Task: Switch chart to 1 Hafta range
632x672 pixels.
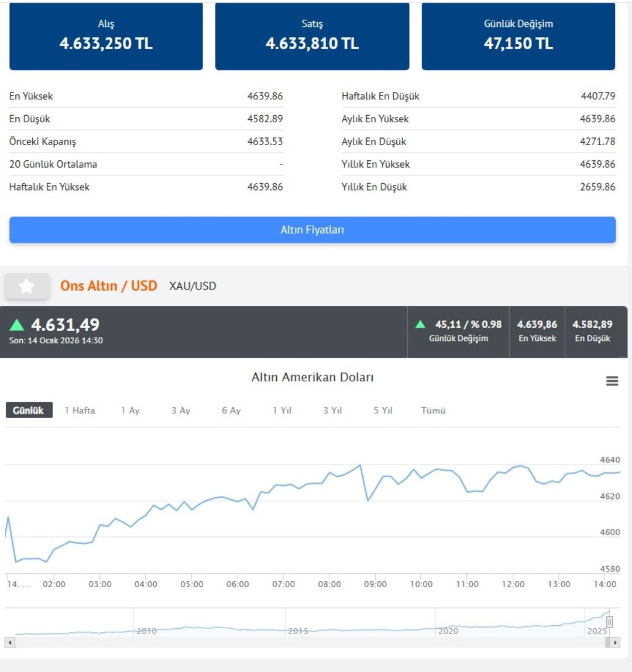Action: pyautogui.click(x=80, y=411)
